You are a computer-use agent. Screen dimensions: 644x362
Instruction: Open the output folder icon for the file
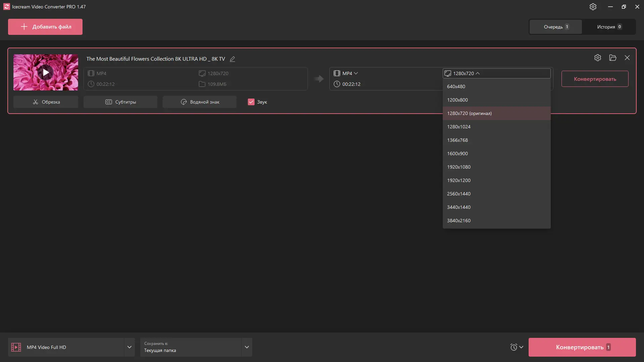612,58
